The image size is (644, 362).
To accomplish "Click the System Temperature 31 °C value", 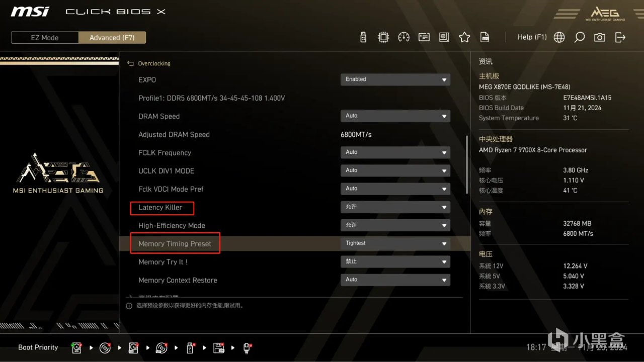I will [x=571, y=118].
